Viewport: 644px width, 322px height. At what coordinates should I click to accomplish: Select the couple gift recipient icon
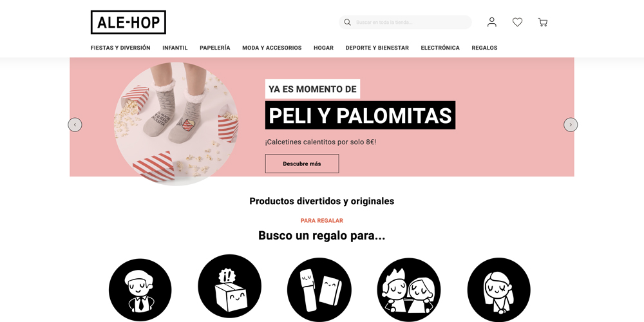click(409, 290)
